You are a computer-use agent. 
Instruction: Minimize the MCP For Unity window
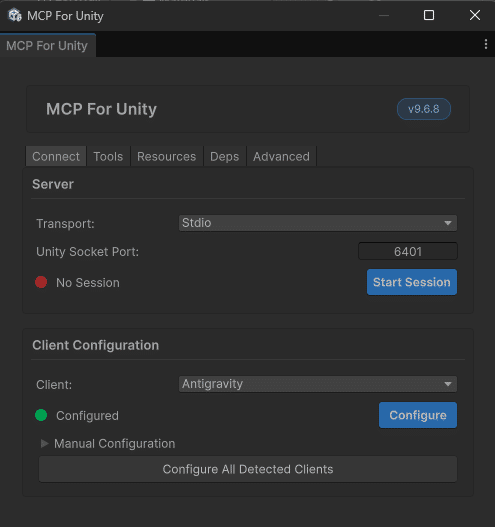[384, 15]
